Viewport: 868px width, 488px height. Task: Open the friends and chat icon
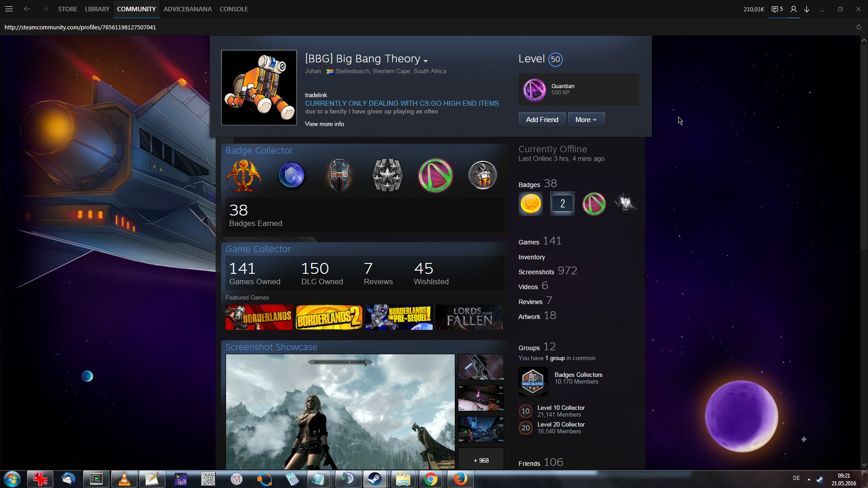coord(793,9)
